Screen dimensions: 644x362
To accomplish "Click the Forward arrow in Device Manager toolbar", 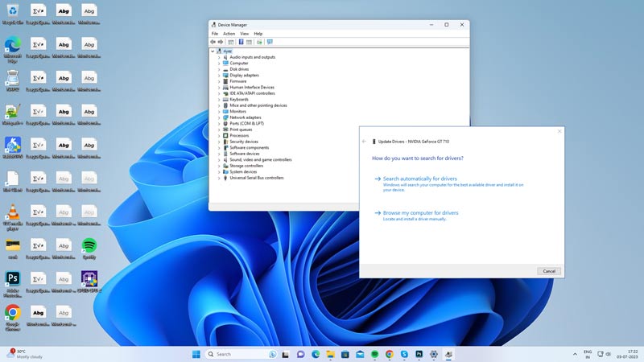I will 221,42.
